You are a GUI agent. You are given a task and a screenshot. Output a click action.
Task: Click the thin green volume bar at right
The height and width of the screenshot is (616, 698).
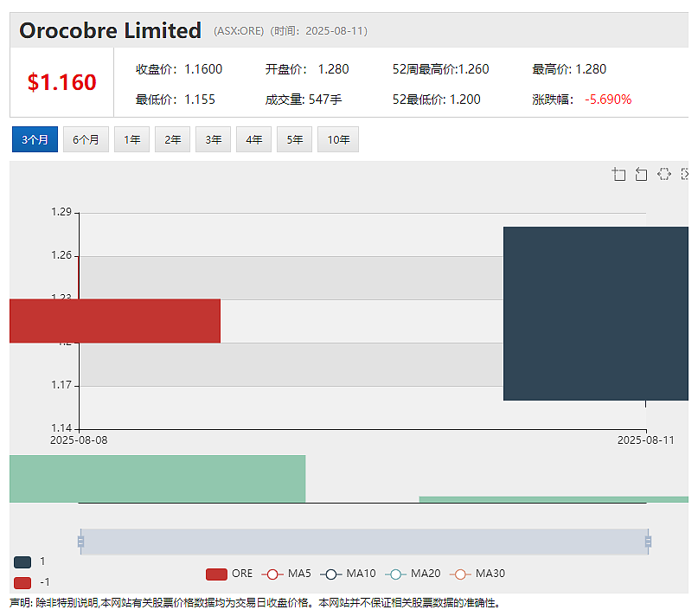click(554, 499)
